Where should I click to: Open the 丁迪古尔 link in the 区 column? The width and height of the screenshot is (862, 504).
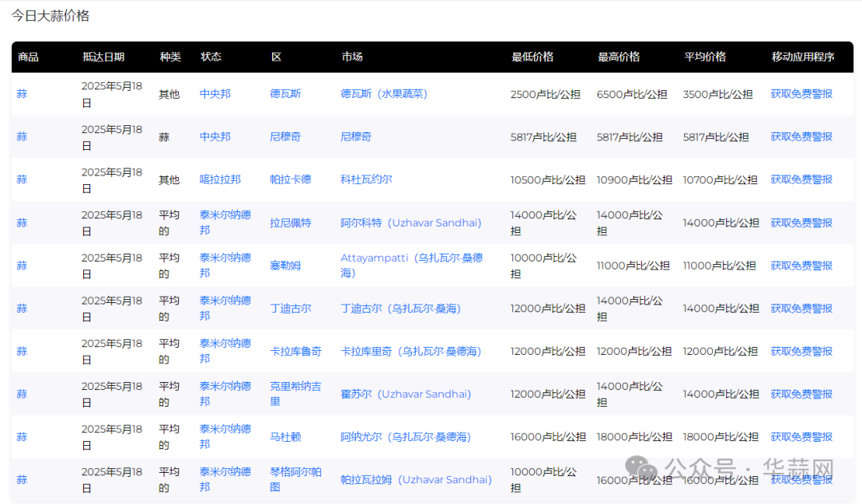291,309
